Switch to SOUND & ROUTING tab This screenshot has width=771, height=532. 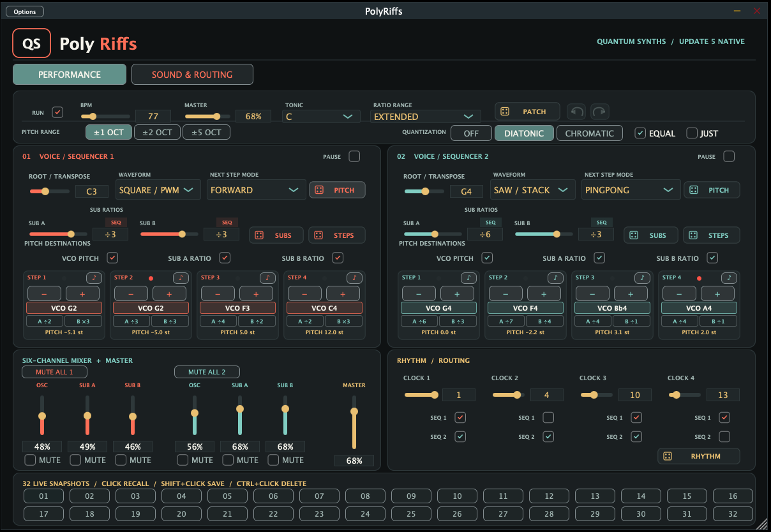point(192,75)
